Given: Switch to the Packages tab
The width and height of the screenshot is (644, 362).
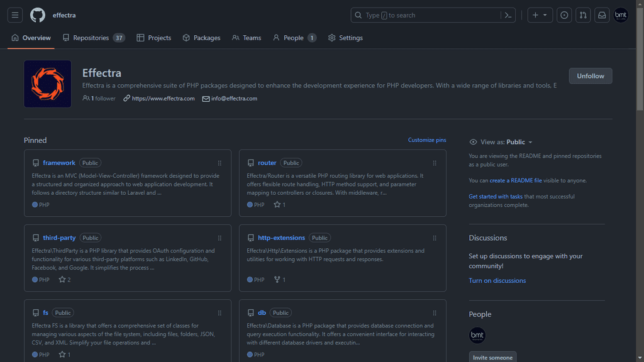Looking at the screenshot, I should pyautogui.click(x=202, y=38).
